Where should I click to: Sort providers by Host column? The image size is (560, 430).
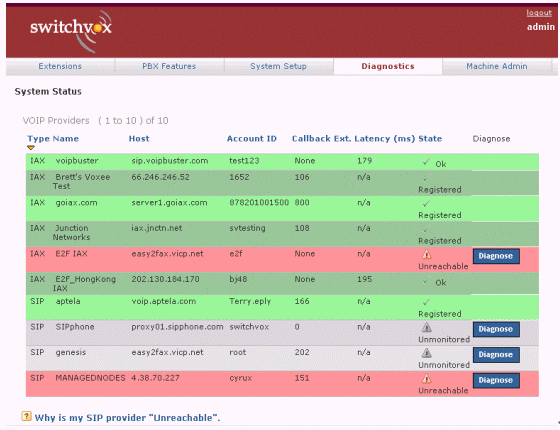[x=139, y=139]
